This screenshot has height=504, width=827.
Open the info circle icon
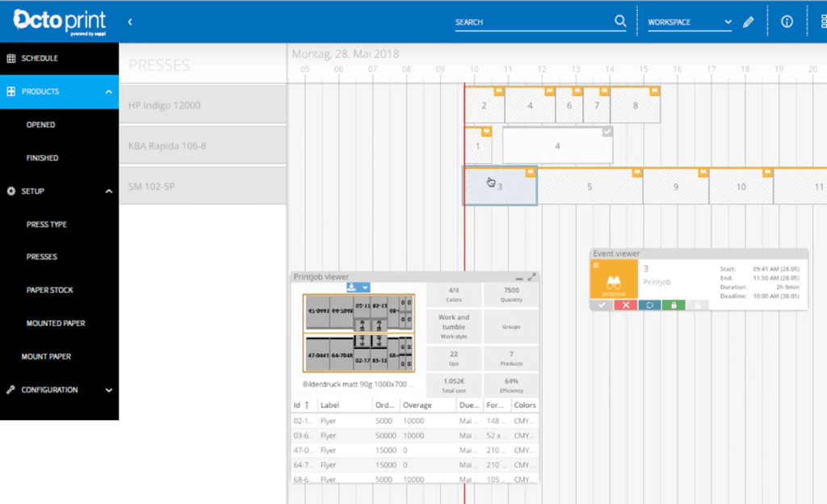[x=787, y=22]
